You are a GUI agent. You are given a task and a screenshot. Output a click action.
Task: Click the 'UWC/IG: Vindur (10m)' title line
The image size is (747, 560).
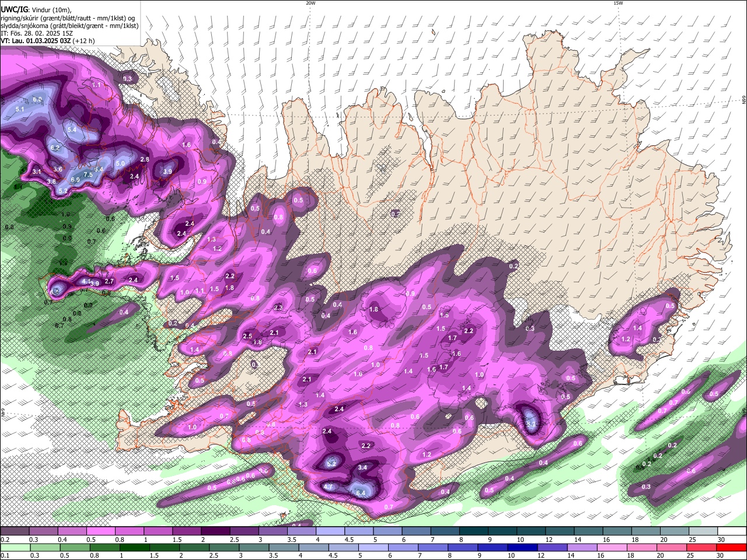click(x=36, y=10)
